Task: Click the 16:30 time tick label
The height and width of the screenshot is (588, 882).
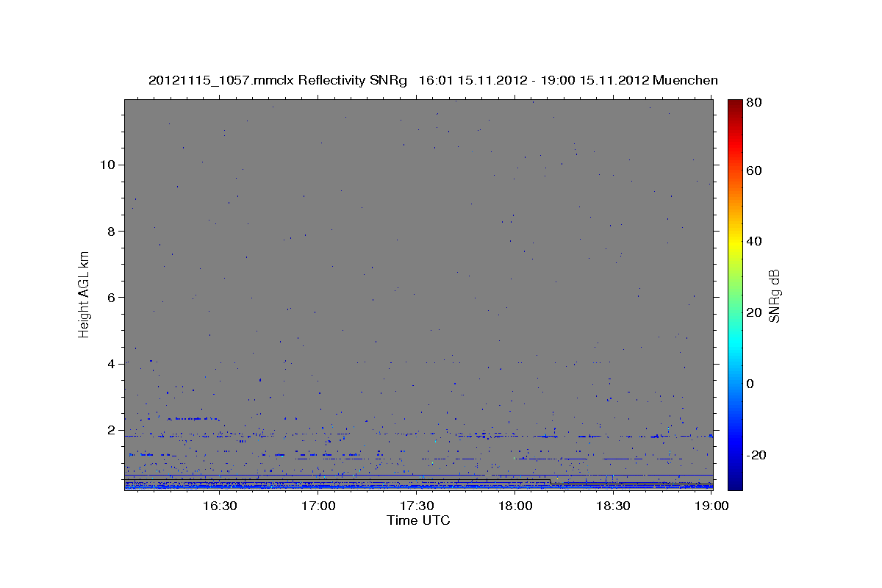Action: point(219,506)
